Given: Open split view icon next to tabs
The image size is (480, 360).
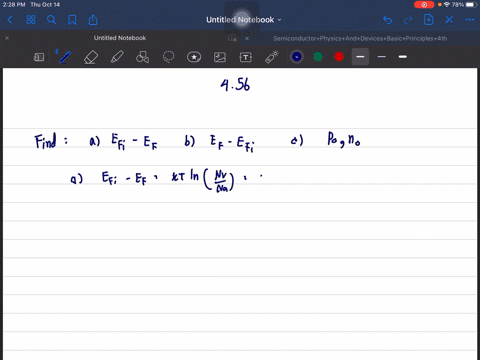Looking at the screenshot, I should (x=232, y=38).
